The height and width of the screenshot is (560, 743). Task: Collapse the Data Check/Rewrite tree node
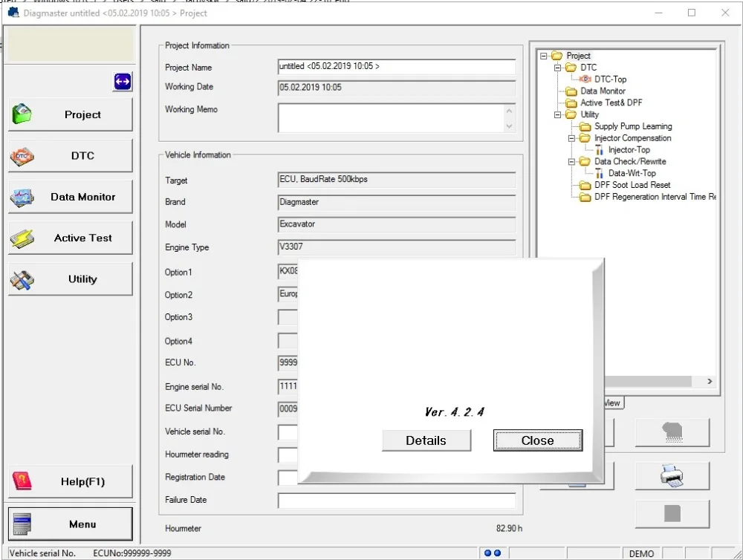click(x=571, y=162)
